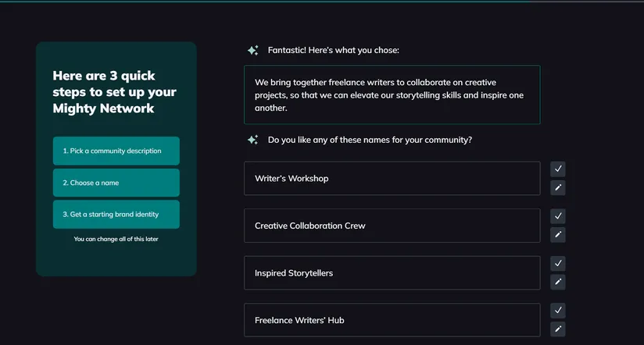This screenshot has width=644, height=345.
Task: Click pencil icon beside Creative Collaboration Crew
Action: point(557,234)
